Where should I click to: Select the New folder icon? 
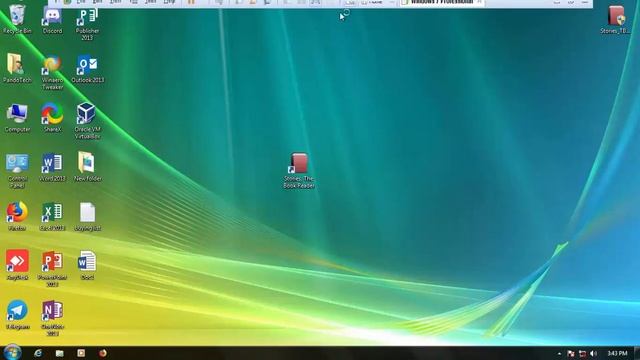click(x=87, y=167)
